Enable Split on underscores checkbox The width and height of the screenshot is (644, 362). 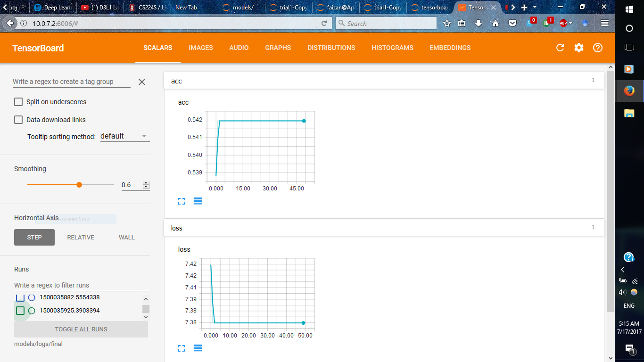[18, 102]
